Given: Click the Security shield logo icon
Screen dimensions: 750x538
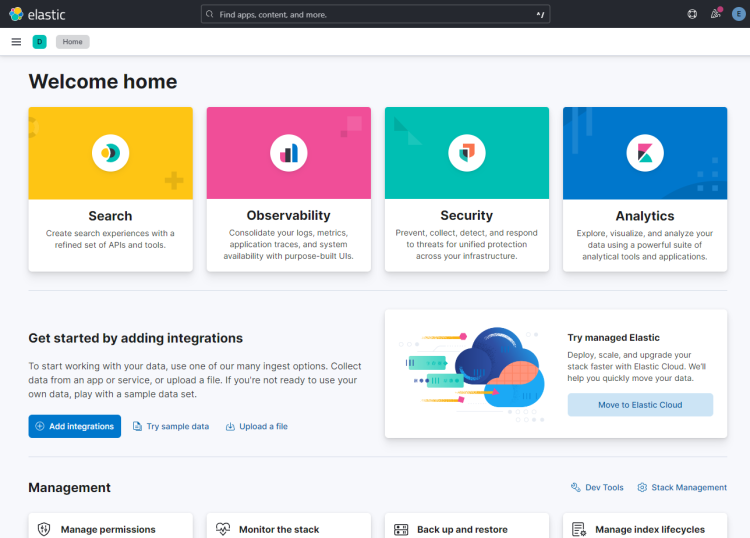Looking at the screenshot, I should point(467,153).
